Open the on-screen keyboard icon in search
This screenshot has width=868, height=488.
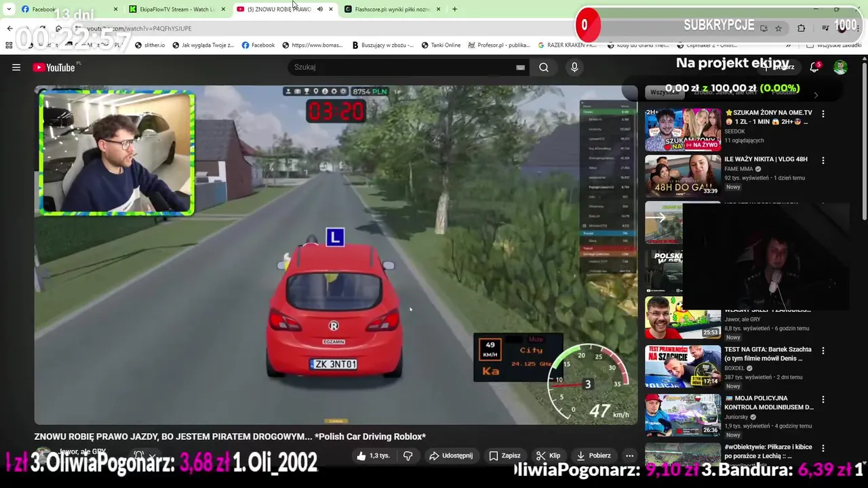(520, 67)
